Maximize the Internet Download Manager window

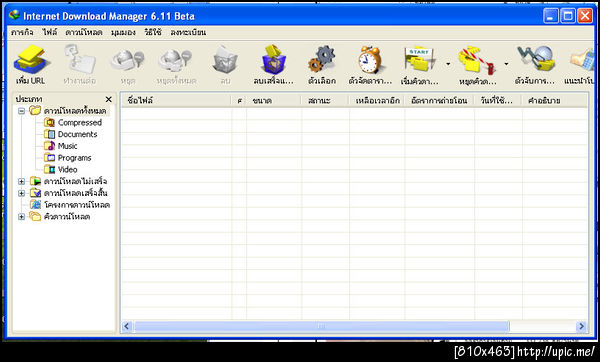(568, 16)
